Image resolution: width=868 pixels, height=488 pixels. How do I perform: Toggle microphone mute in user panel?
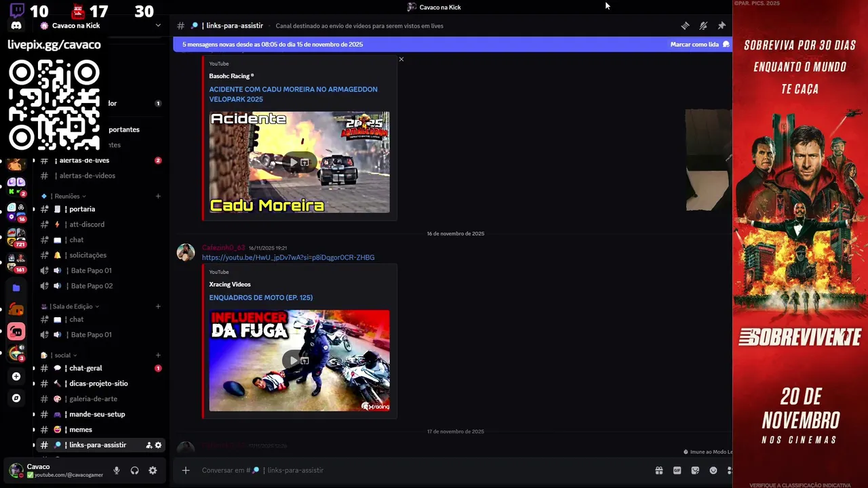click(x=117, y=470)
